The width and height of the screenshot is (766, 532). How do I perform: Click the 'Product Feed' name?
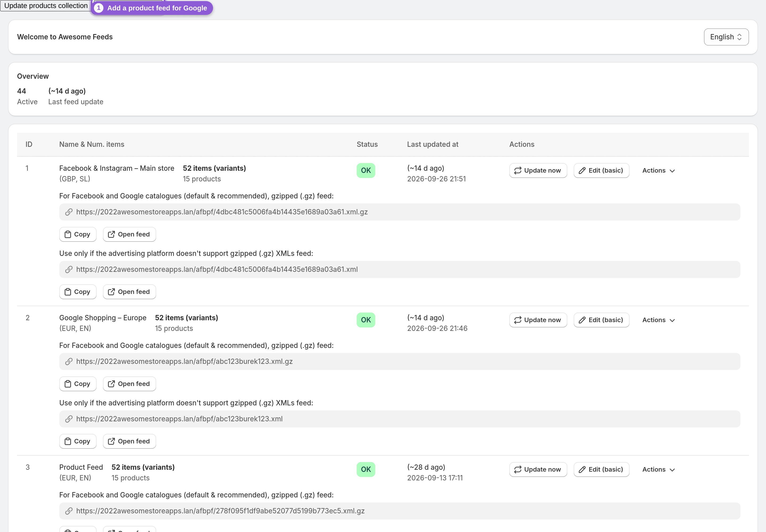(x=81, y=467)
